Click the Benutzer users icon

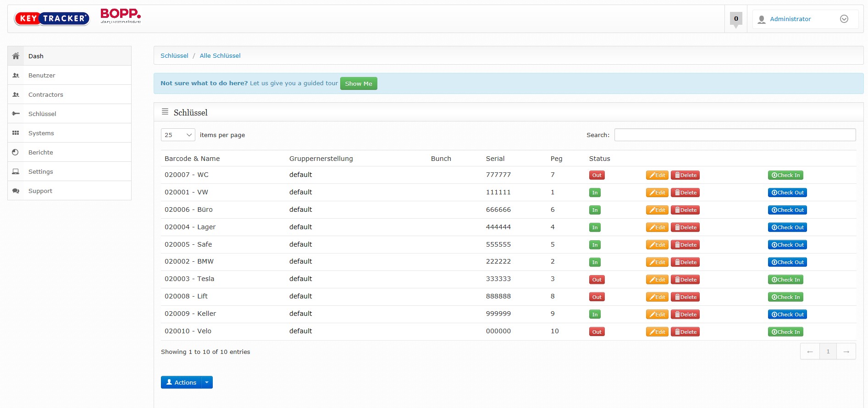coord(16,75)
